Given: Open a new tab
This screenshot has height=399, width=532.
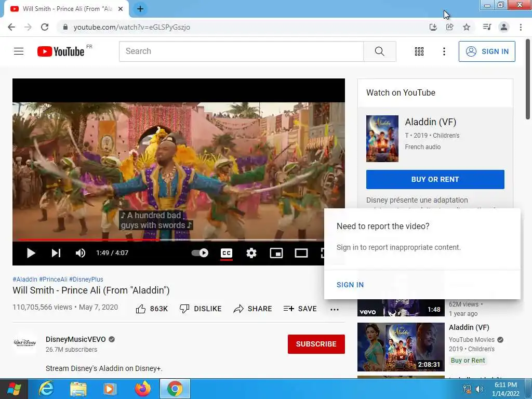Looking at the screenshot, I should pyautogui.click(x=140, y=9).
